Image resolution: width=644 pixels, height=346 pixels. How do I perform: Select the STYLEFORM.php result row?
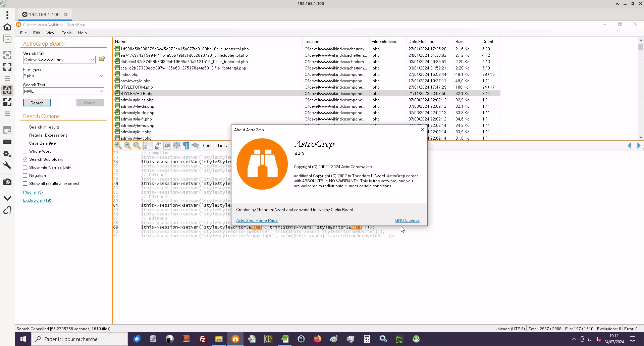(x=307, y=87)
